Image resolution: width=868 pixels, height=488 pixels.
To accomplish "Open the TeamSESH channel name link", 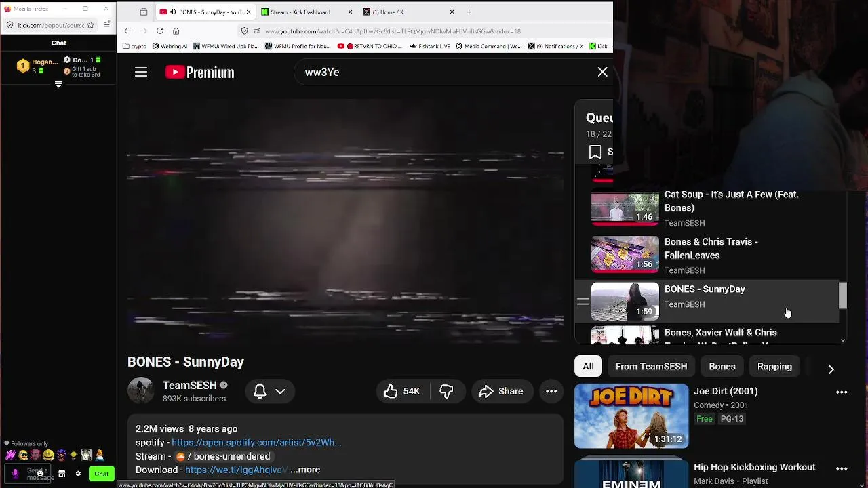I will click(189, 385).
